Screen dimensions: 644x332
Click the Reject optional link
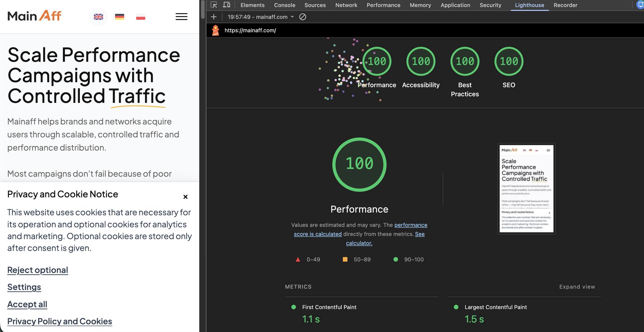coord(38,270)
